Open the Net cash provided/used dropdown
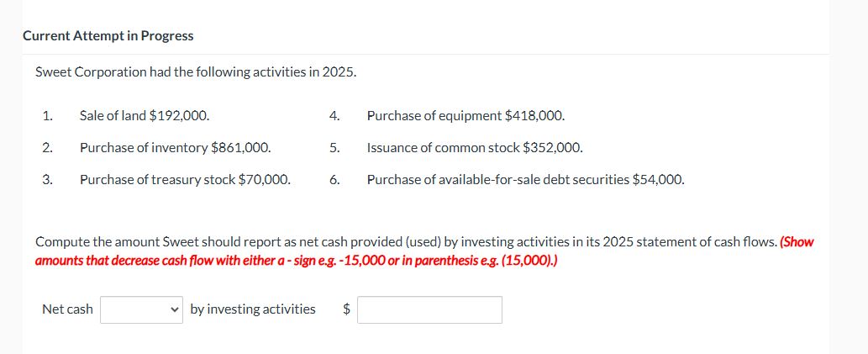This screenshot has height=354, width=868. click(141, 309)
